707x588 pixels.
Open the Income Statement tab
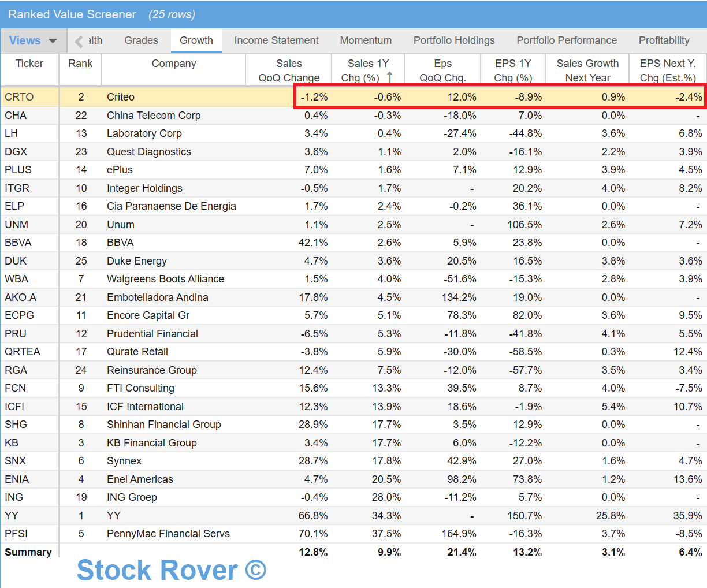tap(276, 40)
